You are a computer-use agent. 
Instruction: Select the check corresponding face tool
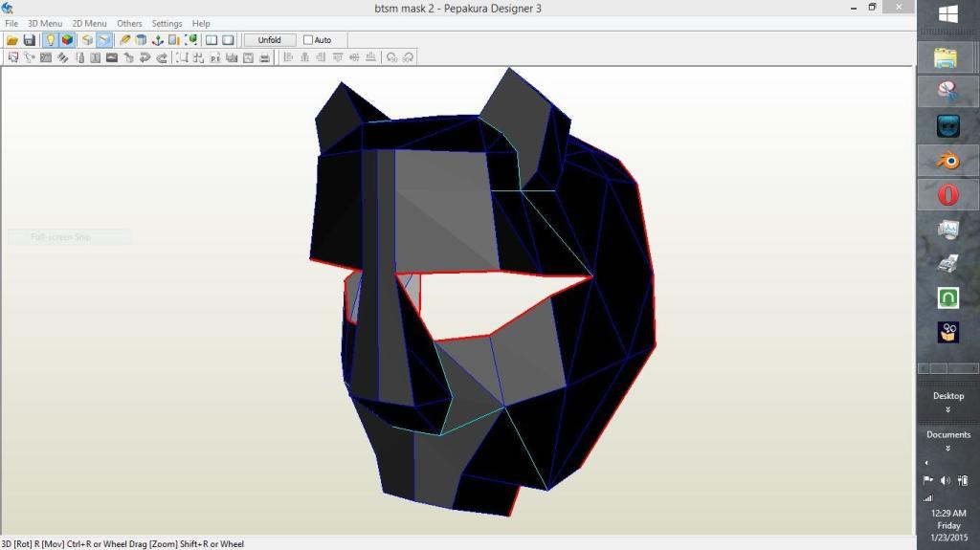click(x=128, y=57)
